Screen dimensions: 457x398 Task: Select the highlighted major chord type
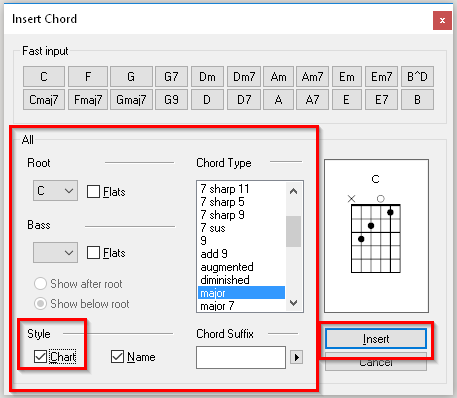(241, 293)
